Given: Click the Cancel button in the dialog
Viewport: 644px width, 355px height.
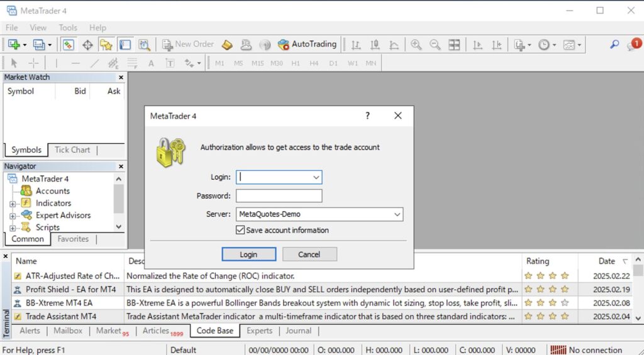Looking at the screenshot, I should (309, 254).
